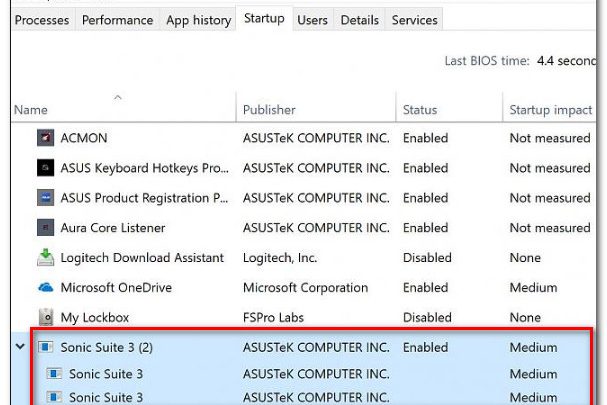The image size is (607, 405).
Task: Collapse the Sonic Suite 3 group
Action: coord(20,348)
